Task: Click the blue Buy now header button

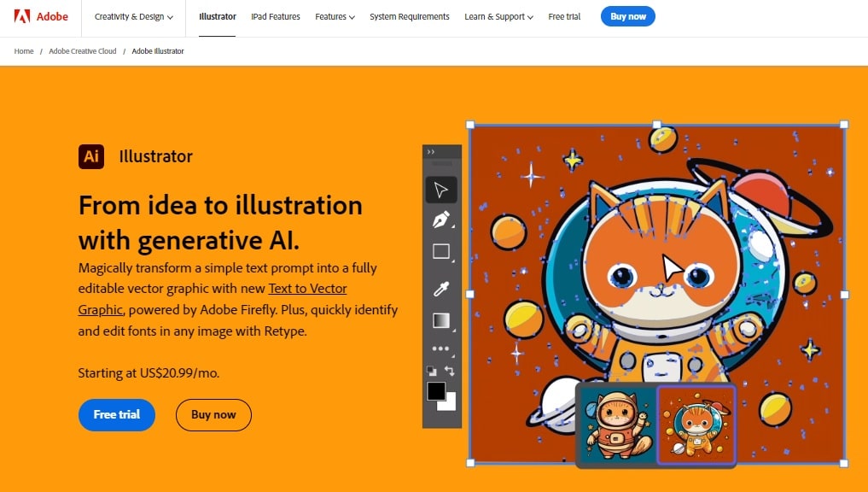Action: tap(628, 16)
